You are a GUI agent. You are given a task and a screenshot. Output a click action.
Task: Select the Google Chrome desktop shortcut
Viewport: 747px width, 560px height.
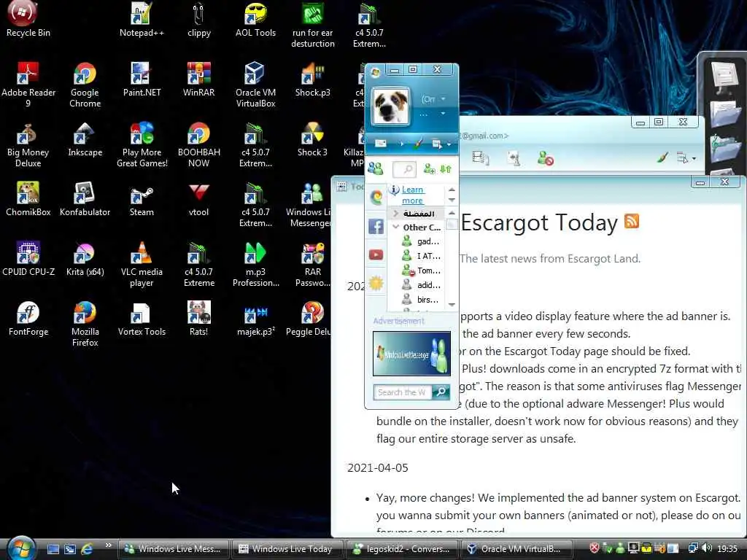click(85, 85)
